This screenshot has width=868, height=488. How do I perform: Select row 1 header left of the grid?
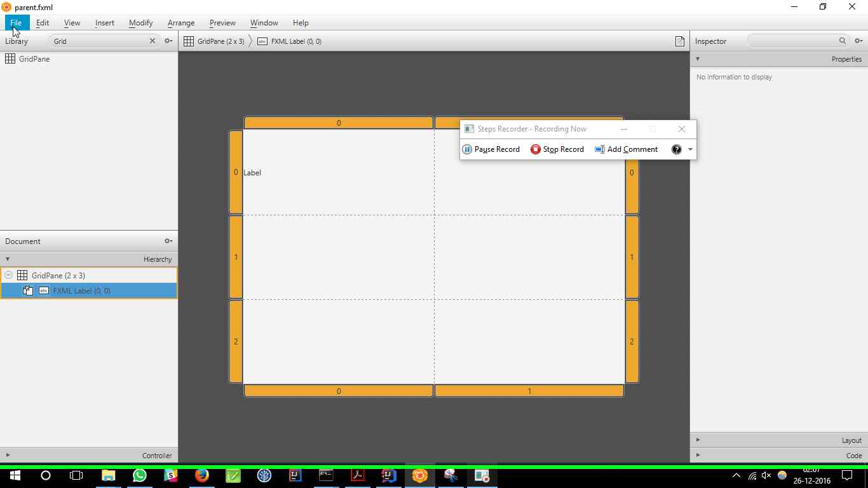(x=236, y=257)
